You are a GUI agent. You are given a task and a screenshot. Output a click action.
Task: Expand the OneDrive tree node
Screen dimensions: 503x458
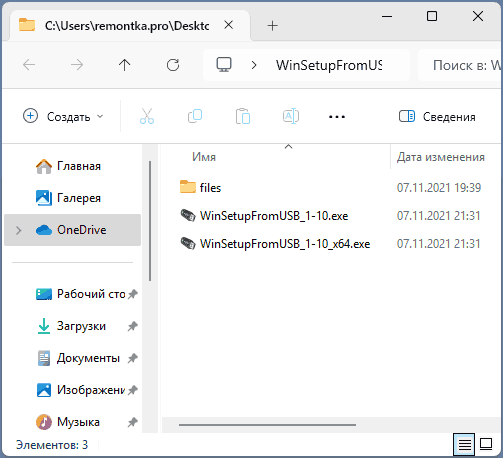19,230
